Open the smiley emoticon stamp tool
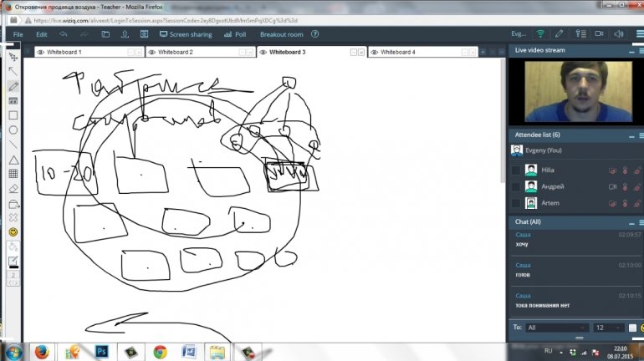 click(x=13, y=231)
